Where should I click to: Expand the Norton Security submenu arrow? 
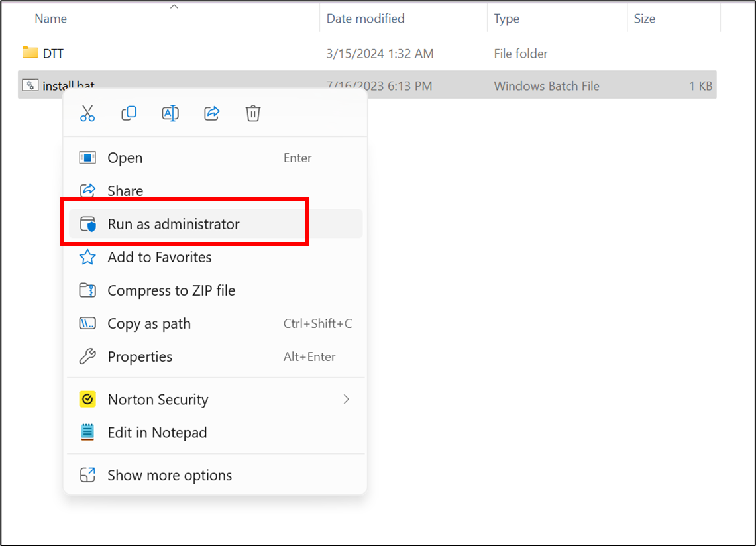(346, 399)
